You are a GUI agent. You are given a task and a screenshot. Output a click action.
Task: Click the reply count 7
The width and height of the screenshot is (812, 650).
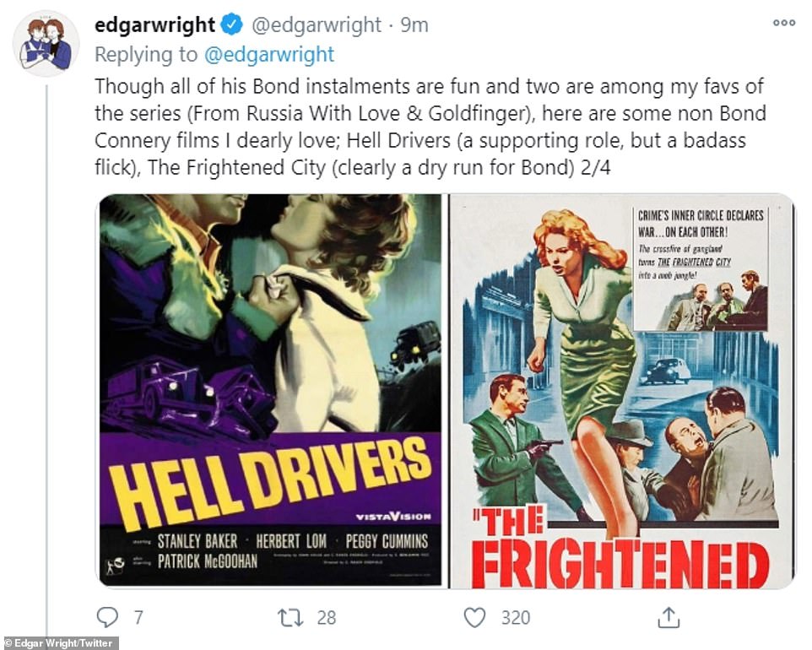pos(138,617)
